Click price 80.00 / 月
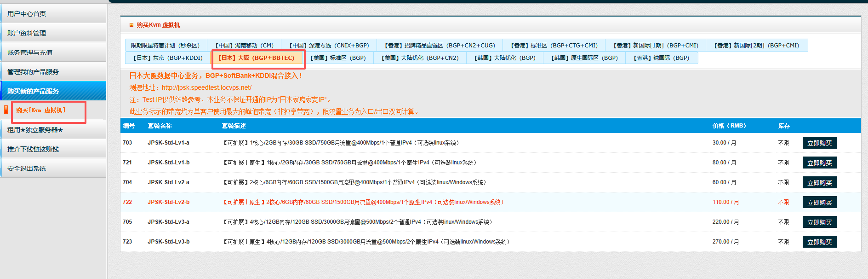 pos(724,163)
